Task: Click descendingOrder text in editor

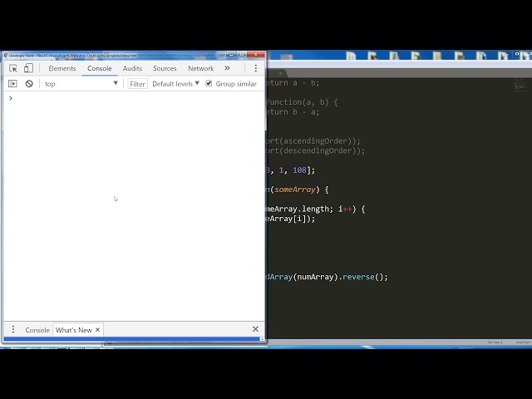Action: tap(319, 150)
